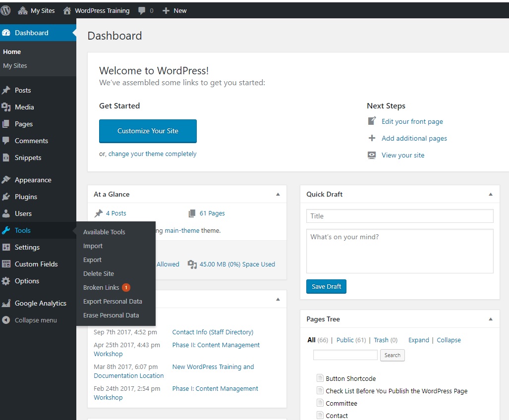
Task: Click the Customize Your Site button
Action: point(148,131)
